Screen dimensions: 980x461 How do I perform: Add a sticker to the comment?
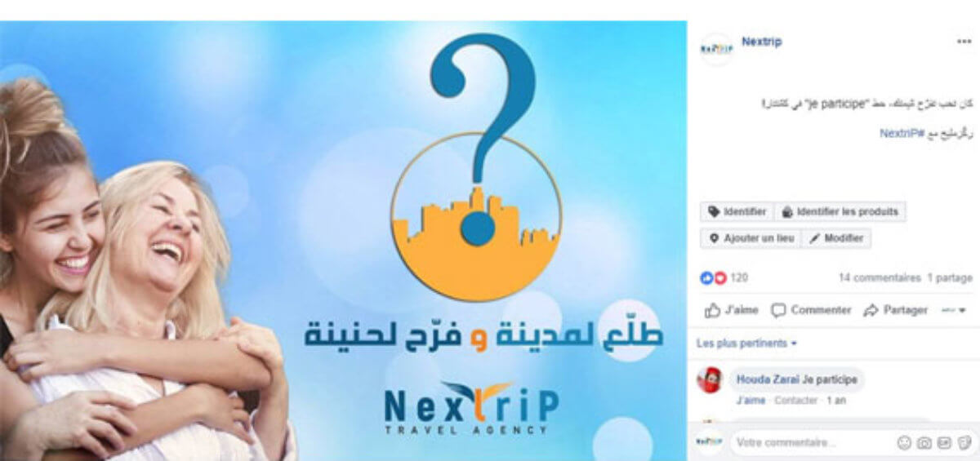[x=964, y=443]
